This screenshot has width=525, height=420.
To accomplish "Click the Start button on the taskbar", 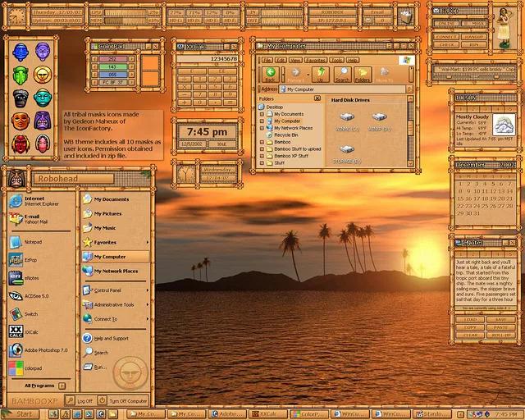I will tap(20, 414).
